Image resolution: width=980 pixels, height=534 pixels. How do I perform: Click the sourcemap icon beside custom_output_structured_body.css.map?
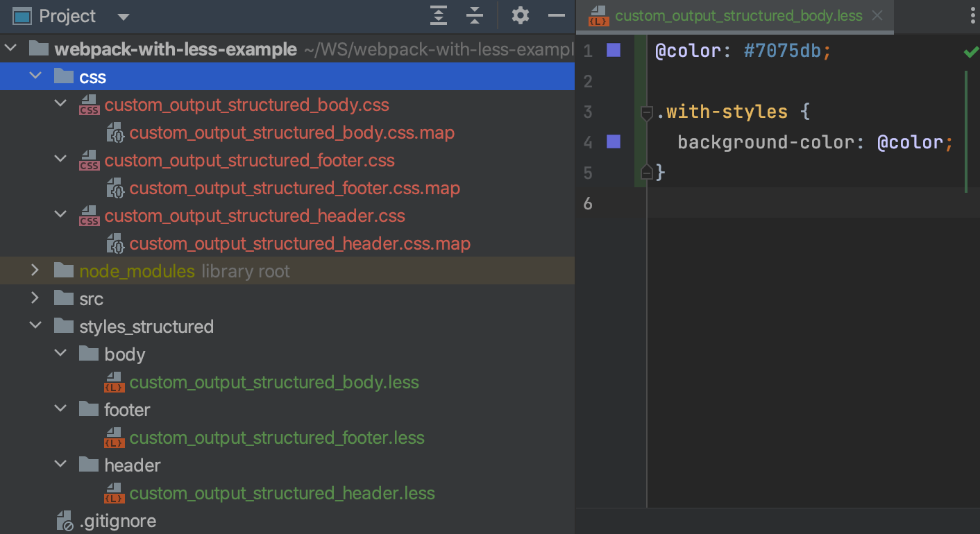pos(115,132)
